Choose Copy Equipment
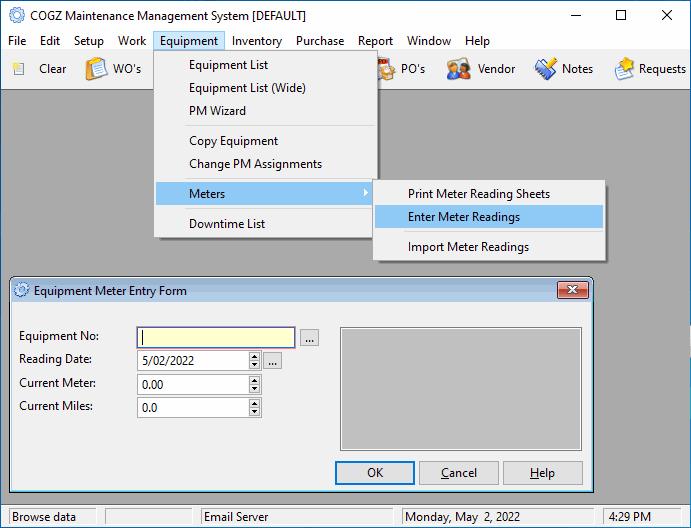 click(x=266, y=141)
